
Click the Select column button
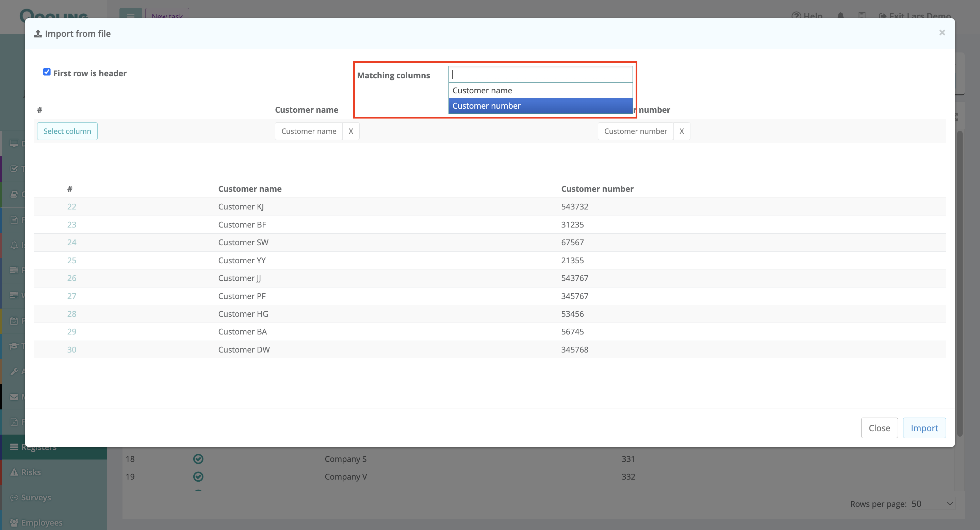[x=67, y=131]
